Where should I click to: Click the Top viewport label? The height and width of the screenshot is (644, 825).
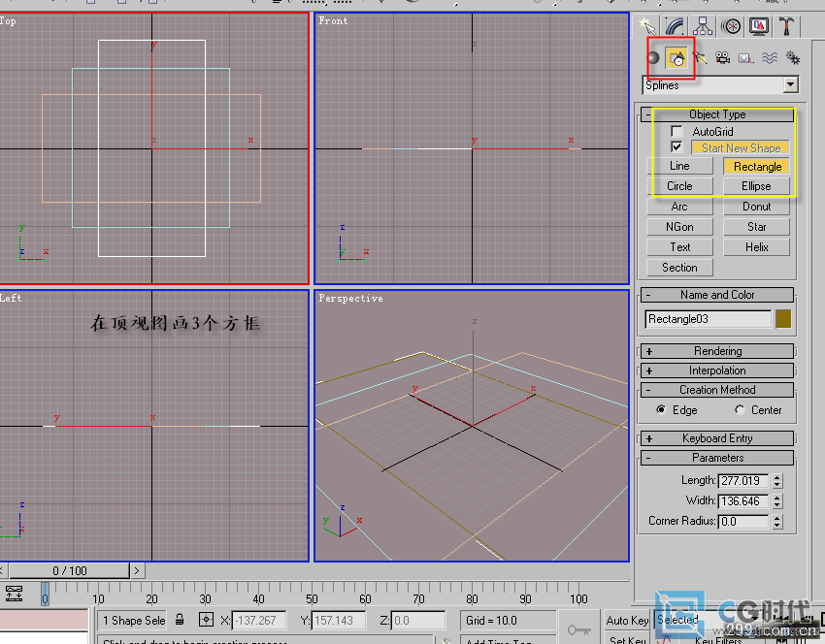coord(8,21)
